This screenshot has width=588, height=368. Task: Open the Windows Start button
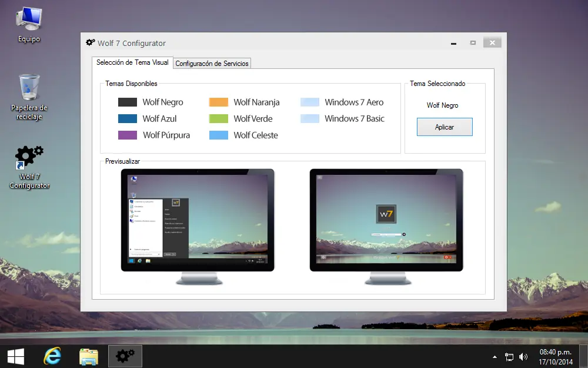16,356
